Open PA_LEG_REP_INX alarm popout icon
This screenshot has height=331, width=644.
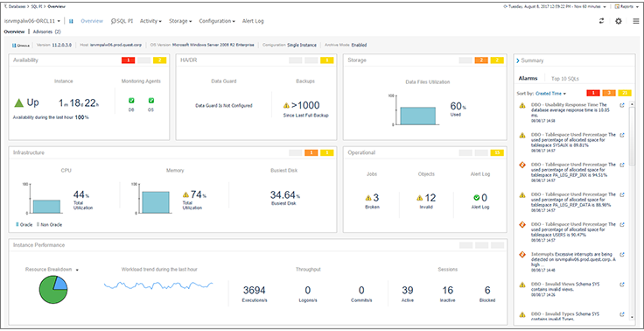tap(622, 165)
